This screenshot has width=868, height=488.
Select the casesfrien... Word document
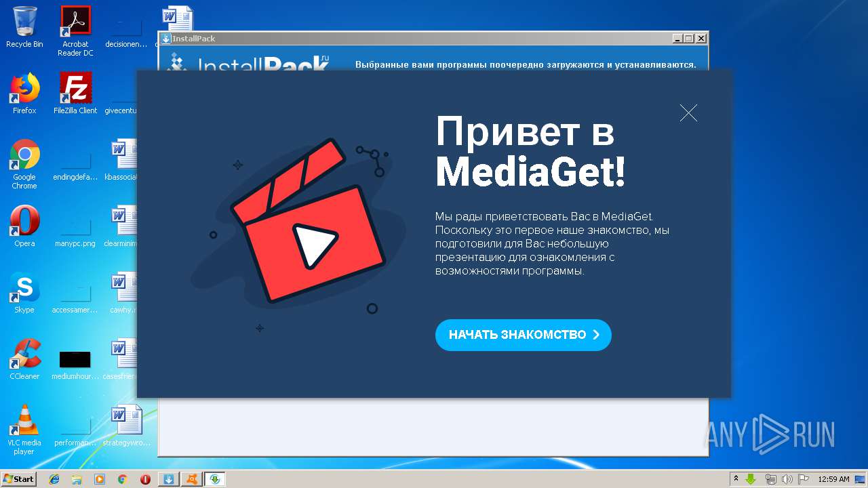coord(120,359)
